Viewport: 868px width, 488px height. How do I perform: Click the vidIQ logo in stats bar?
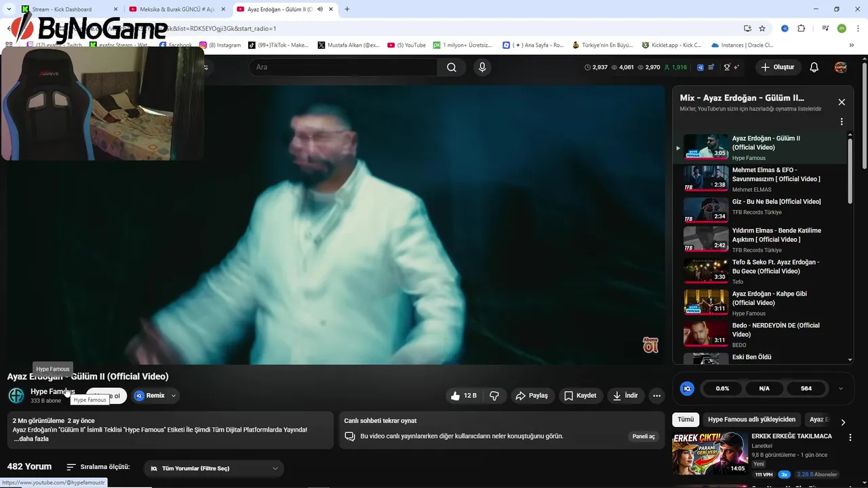click(688, 388)
